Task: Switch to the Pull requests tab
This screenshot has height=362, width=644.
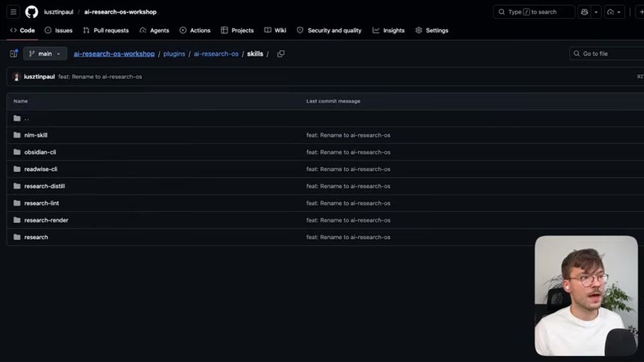Action: click(106, 31)
